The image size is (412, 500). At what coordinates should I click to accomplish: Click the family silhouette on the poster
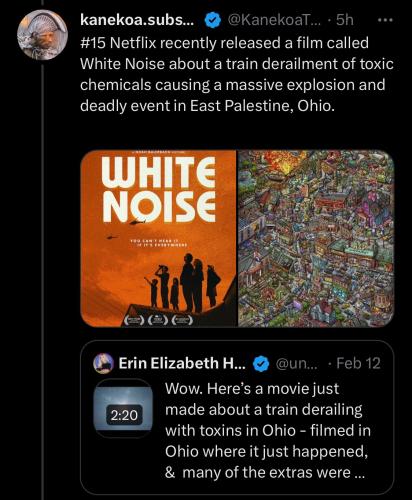pos(183,283)
